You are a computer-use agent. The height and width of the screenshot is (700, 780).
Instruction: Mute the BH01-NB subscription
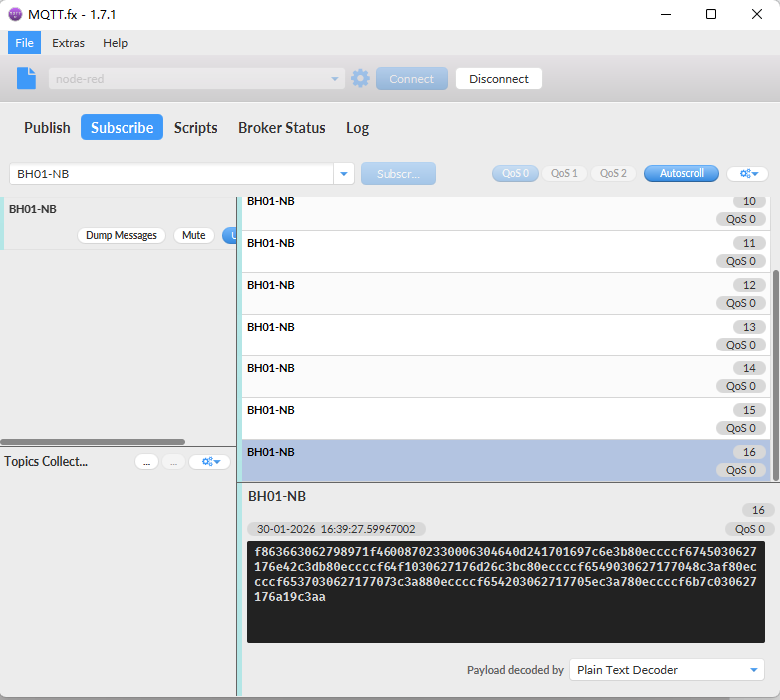pyautogui.click(x=193, y=235)
